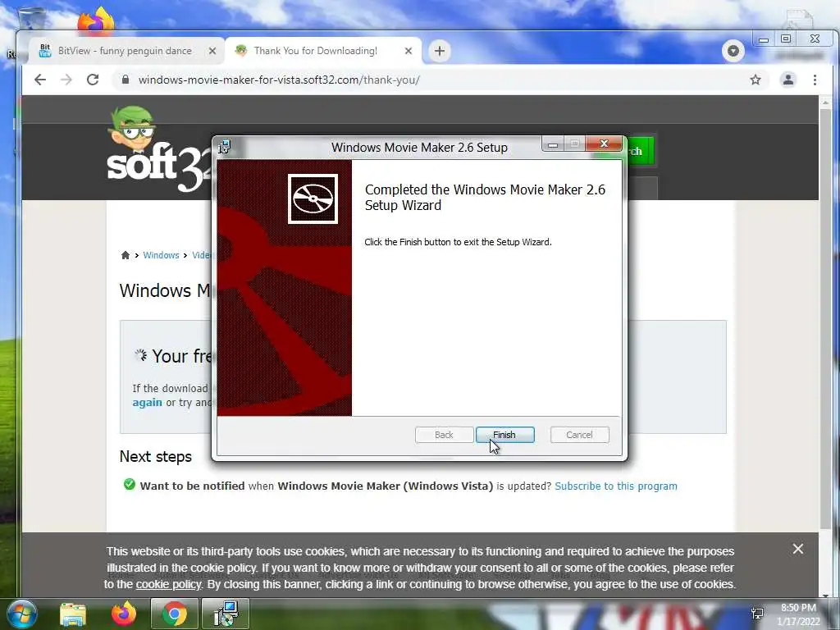Minimize the setup wizard window

[x=553, y=144]
